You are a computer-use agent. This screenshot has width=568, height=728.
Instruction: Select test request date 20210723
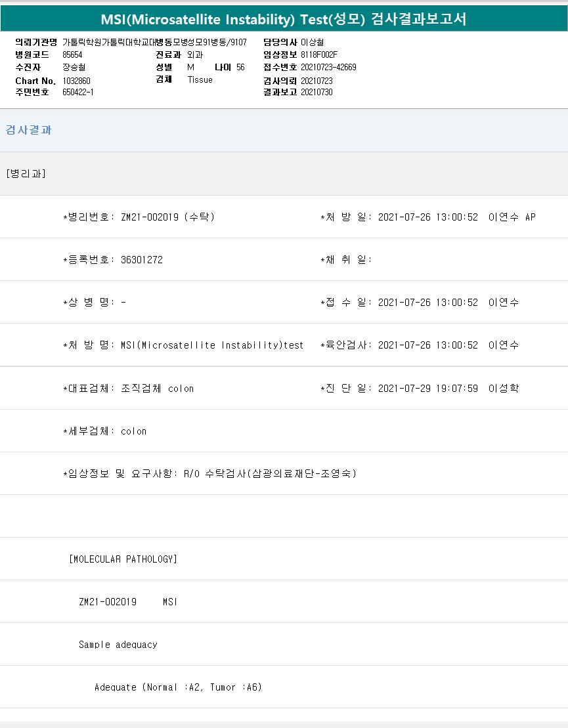(x=317, y=81)
